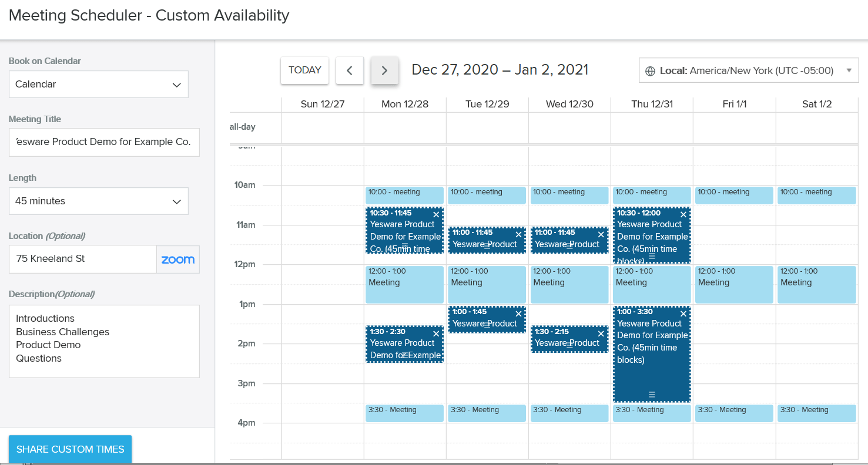Remove the Monday 10:30 availability block
Image resolution: width=868 pixels, height=465 pixels.
pyautogui.click(x=435, y=214)
